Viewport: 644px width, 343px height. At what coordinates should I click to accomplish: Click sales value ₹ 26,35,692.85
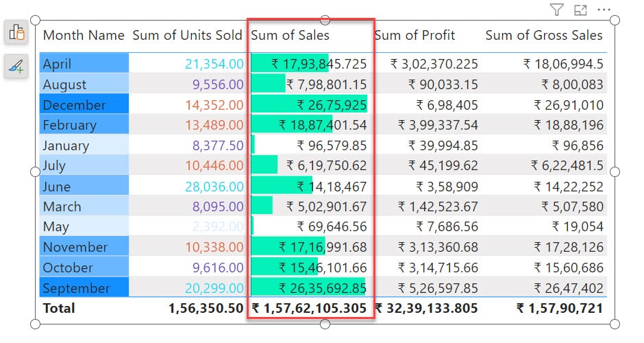coord(323,288)
